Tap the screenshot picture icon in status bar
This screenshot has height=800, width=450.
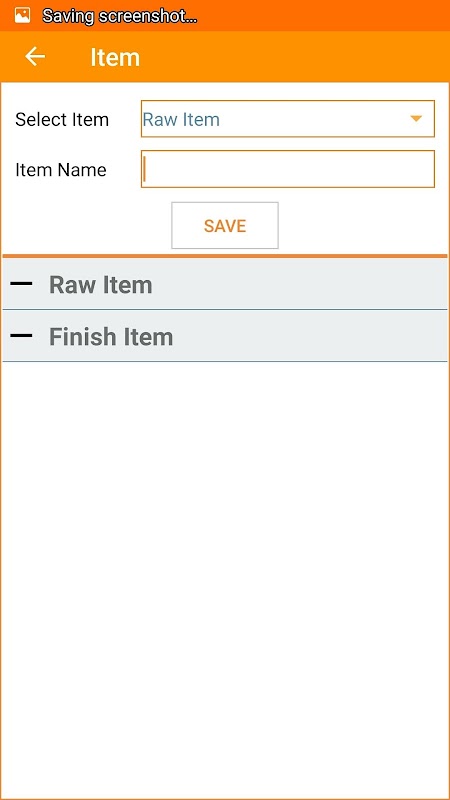coord(22,15)
